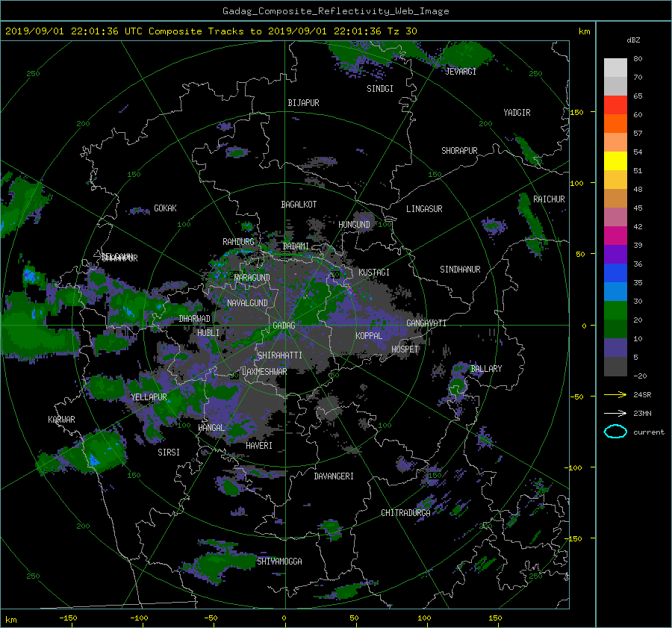Click the SHIRAHATTI city label
Screen dimensions: 672x628
tap(280, 355)
